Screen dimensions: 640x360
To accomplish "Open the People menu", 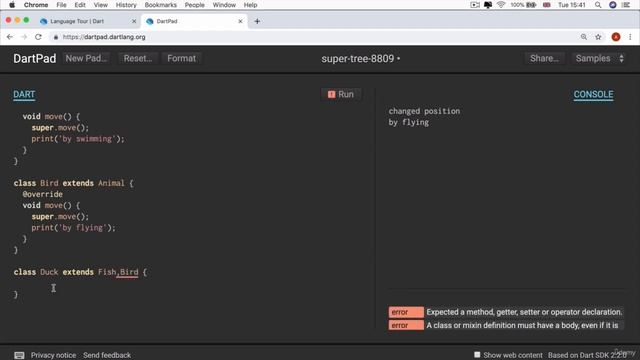I will 194,5.
